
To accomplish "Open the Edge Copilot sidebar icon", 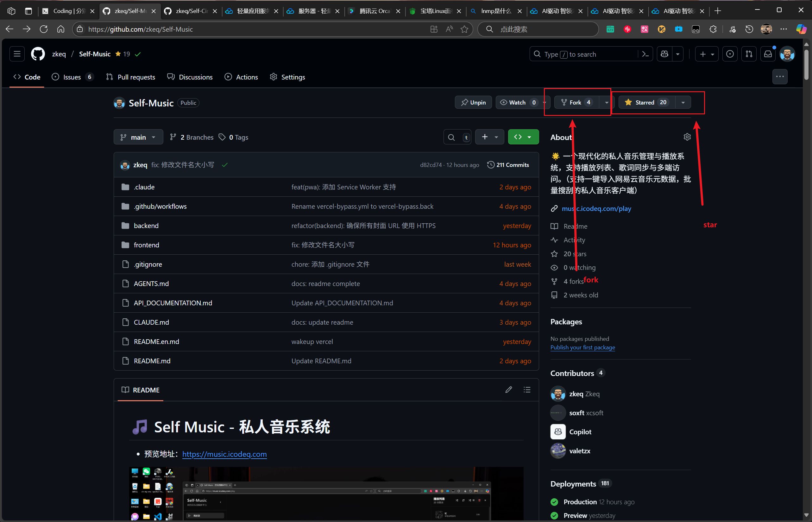I will tap(801, 29).
